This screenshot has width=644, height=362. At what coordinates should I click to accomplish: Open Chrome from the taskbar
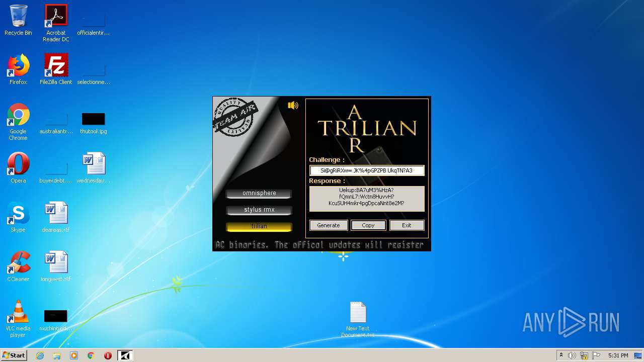(x=91, y=355)
